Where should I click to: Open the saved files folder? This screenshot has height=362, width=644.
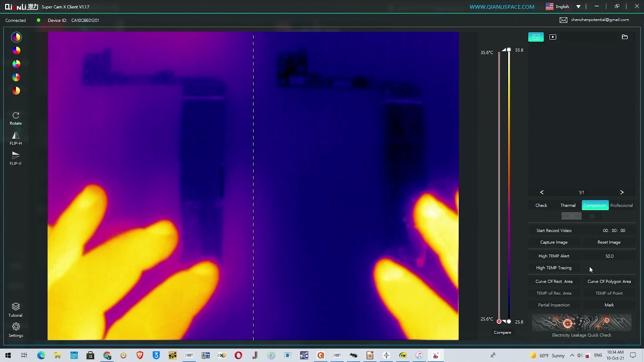[x=624, y=37]
